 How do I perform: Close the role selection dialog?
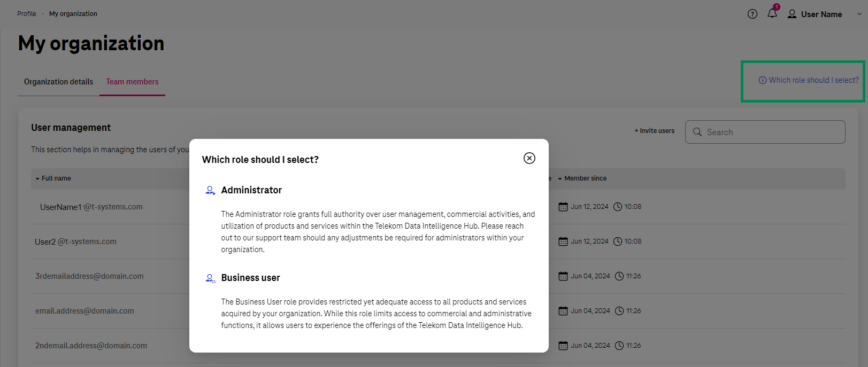tap(529, 158)
